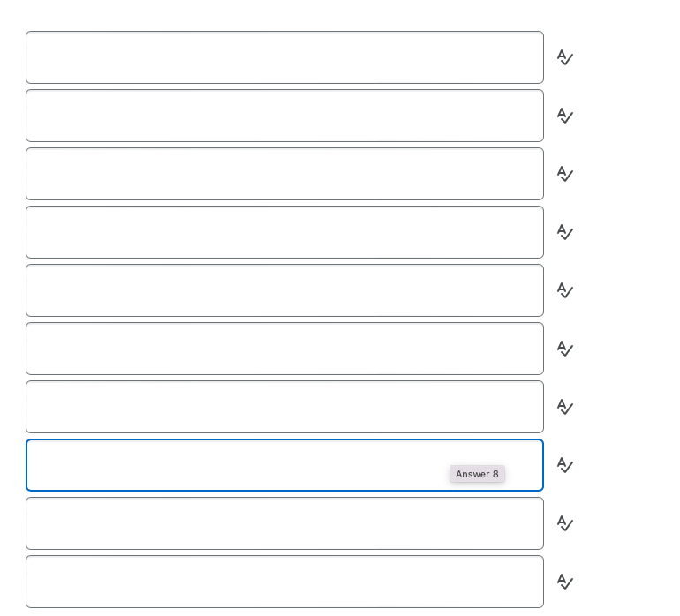Click the spell check icon beside the first answer box
Screen dimensions: 680x616
tap(565, 57)
